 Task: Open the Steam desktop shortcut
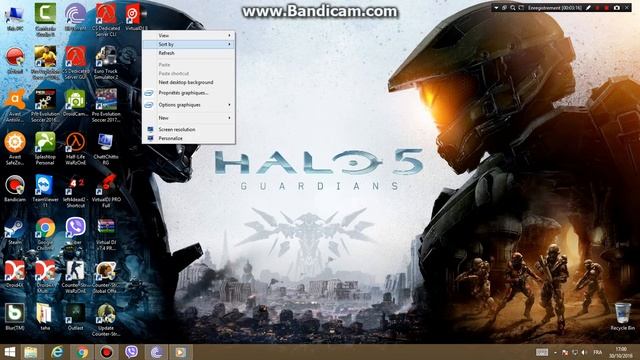15,231
